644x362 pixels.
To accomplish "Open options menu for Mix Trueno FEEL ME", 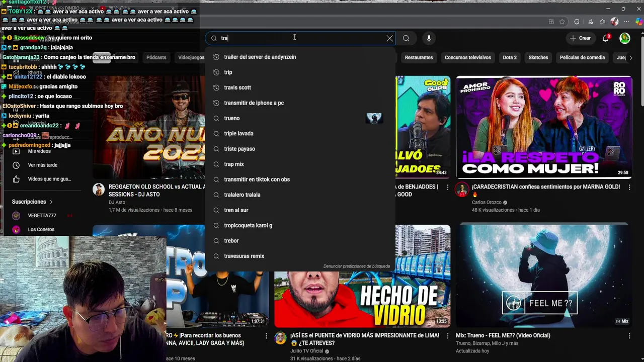I will click(629, 336).
